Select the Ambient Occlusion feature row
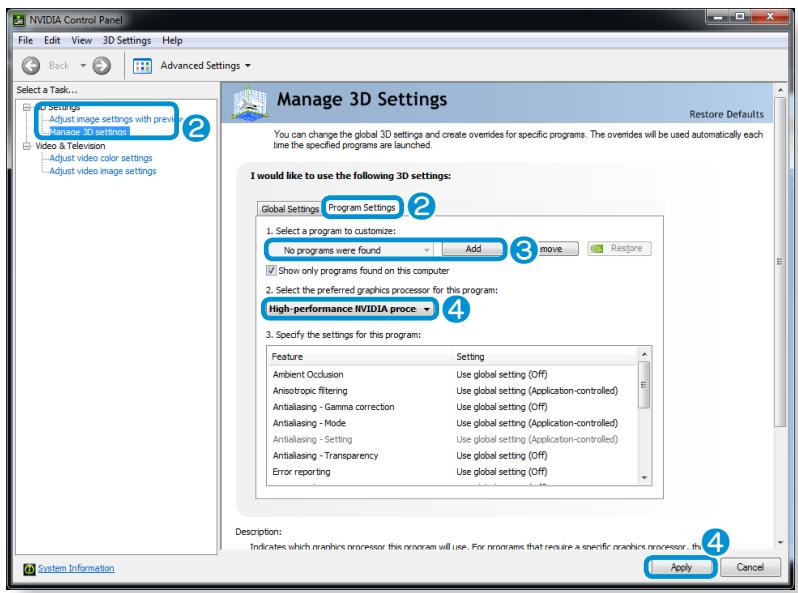The height and width of the screenshot is (593, 798). [x=452, y=374]
